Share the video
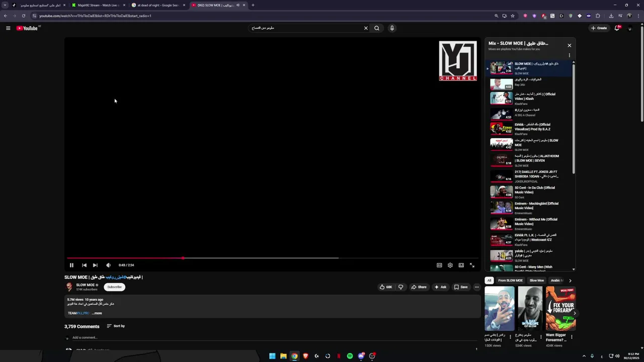The height and width of the screenshot is (362, 644). pyautogui.click(x=419, y=287)
